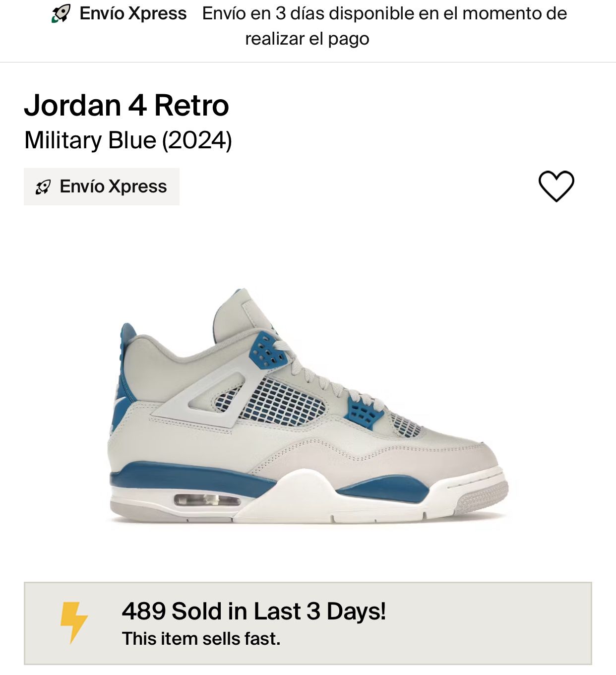Click the yellow lightning bolt icon
Image resolution: width=616 pixels, height=675 pixels.
click(x=73, y=622)
